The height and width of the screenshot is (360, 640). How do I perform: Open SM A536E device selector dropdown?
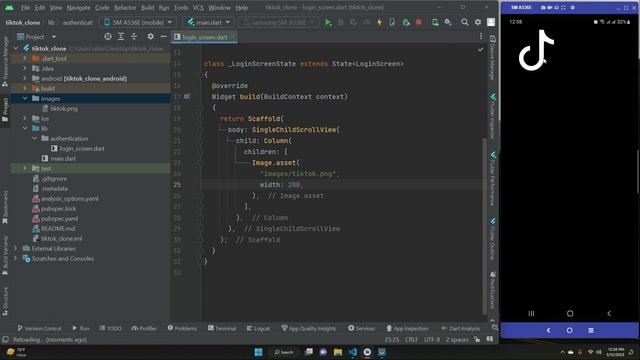pos(138,22)
